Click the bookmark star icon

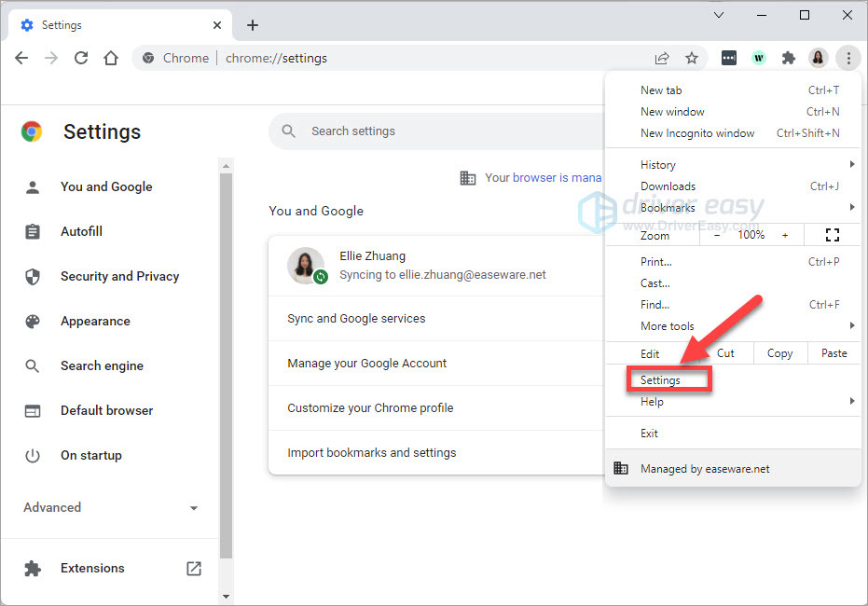click(692, 58)
